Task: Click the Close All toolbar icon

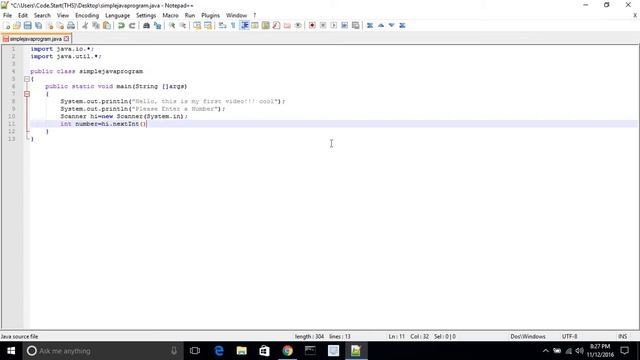Action: [60, 25]
